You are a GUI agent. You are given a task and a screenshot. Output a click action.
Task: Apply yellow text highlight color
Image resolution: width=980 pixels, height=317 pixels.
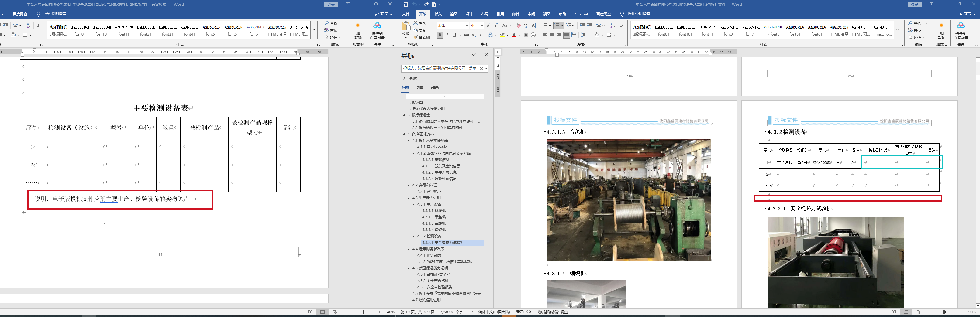pyautogui.click(x=502, y=35)
